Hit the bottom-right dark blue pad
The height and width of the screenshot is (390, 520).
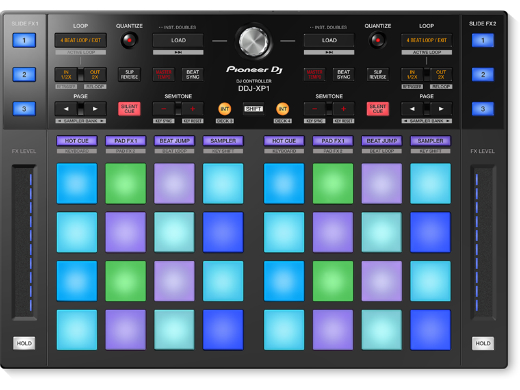[430, 330]
